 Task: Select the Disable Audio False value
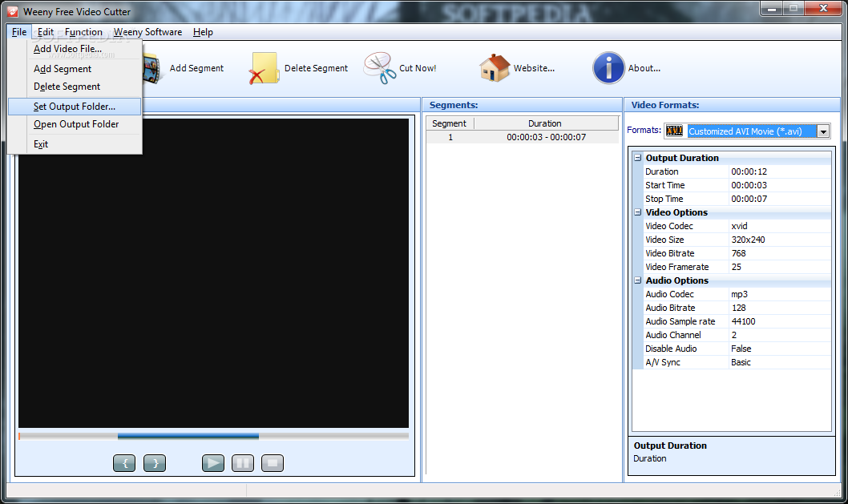tap(780, 349)
